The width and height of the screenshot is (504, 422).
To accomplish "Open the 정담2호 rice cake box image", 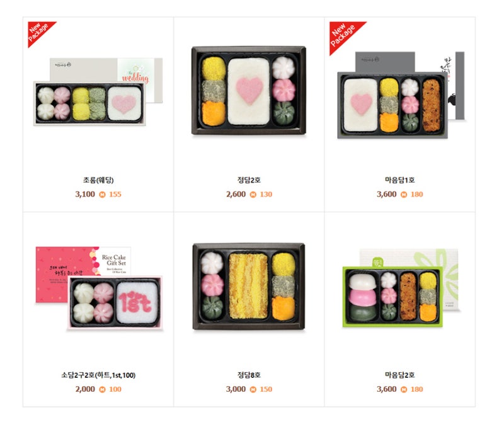I will [x=249, y=90].
